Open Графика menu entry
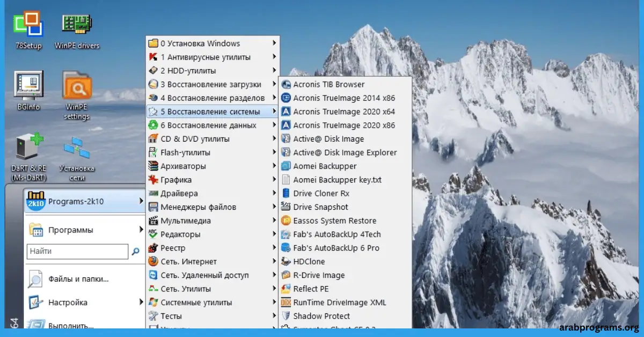Image resolution: width=644 pixels, height=337 pixels. click(x=213, y=180)
